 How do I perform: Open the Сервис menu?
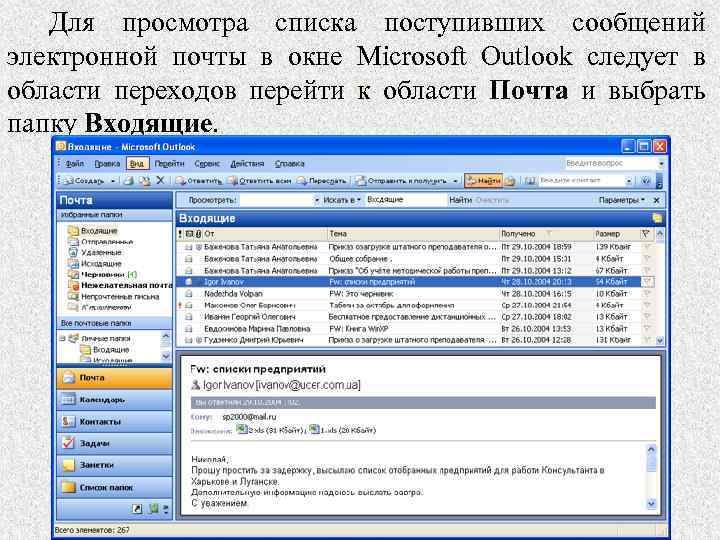(x=207, y=163)
